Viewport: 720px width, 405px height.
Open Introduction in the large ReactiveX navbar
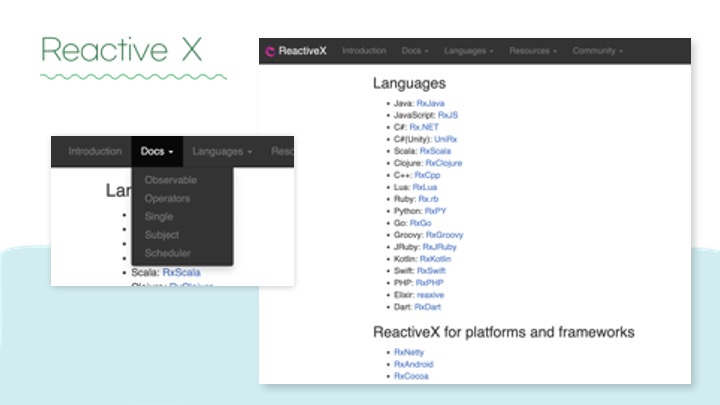tap(364, 51)
